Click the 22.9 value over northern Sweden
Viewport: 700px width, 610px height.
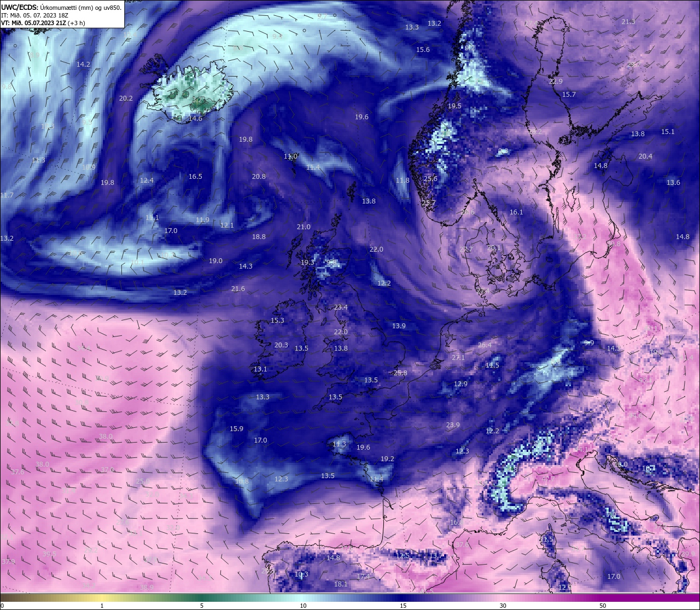click(556, 82)
